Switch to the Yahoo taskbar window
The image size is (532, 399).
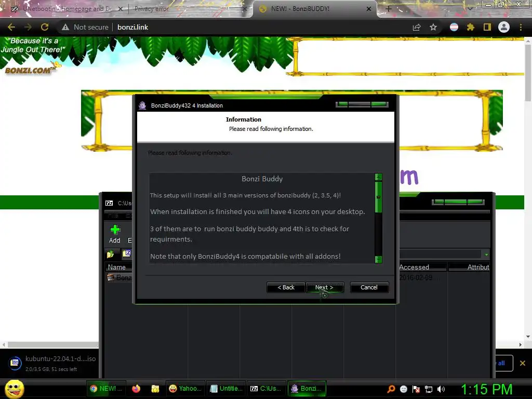(x=185, y=389)
